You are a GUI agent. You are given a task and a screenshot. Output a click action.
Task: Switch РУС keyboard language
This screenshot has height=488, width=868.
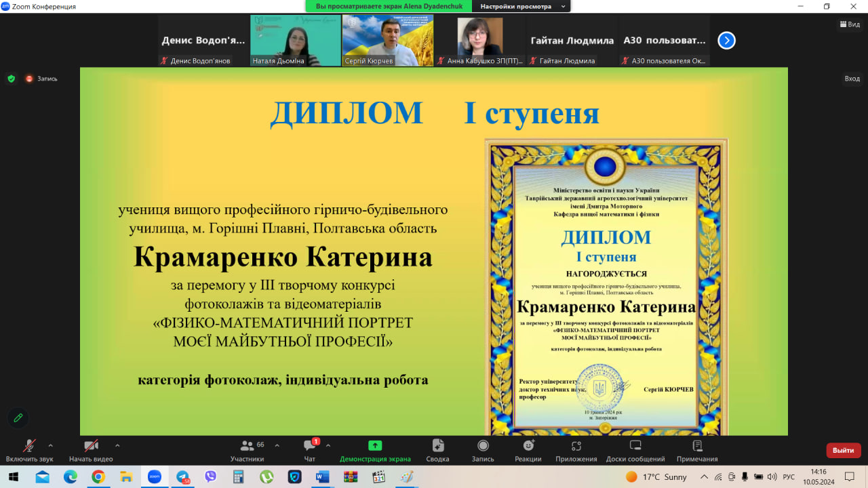pos(789,477)
